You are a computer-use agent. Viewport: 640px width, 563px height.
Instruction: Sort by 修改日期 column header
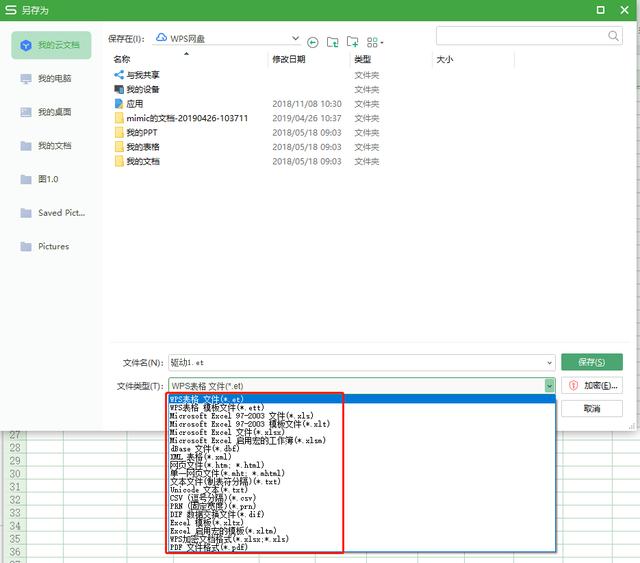[289, 59]
